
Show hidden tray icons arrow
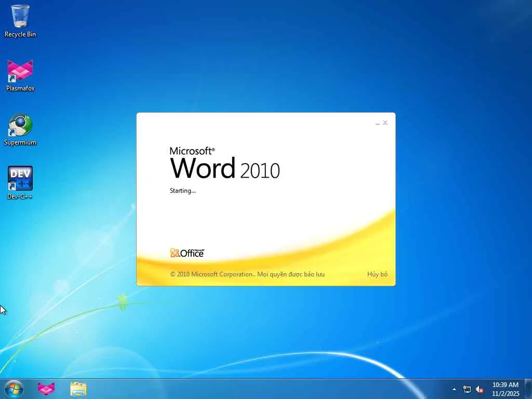click(x=454, y=389)
